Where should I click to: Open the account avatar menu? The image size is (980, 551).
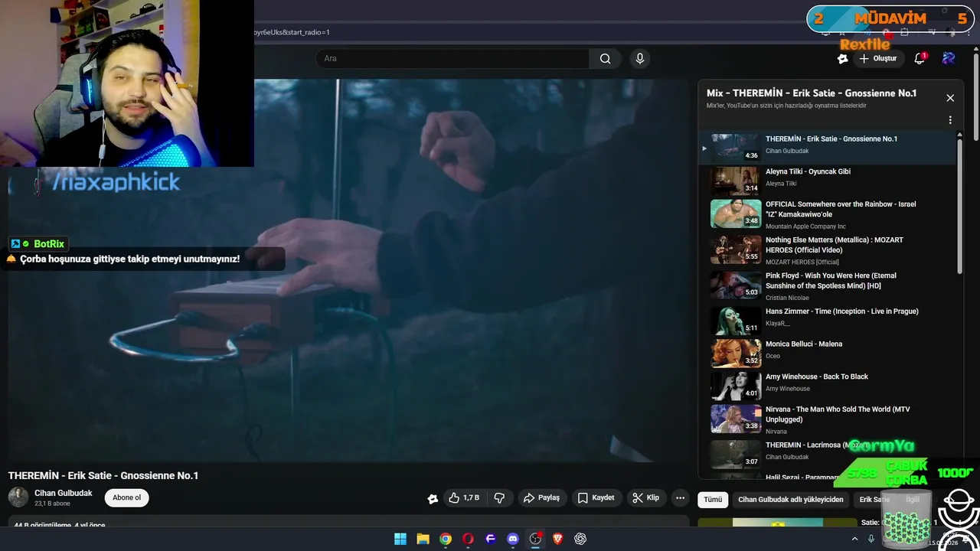point(949,58)
